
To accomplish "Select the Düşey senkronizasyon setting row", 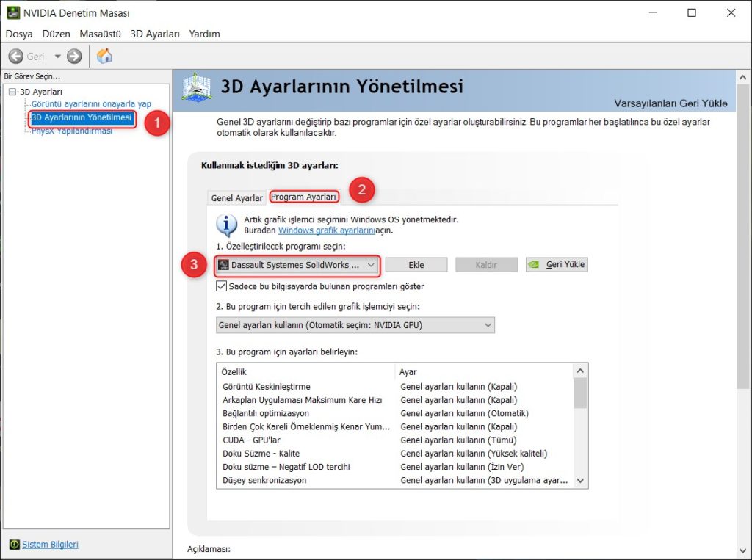I will [x=394, y=481].
